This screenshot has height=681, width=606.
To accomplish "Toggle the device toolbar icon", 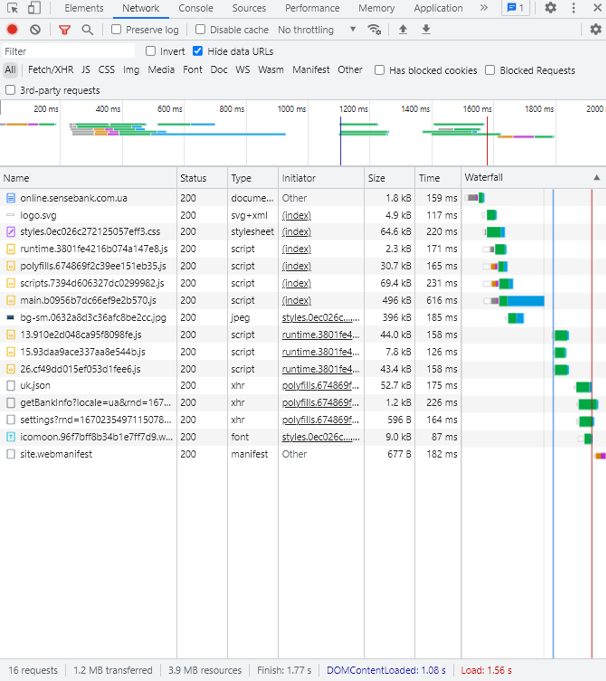I will (34, 8).
